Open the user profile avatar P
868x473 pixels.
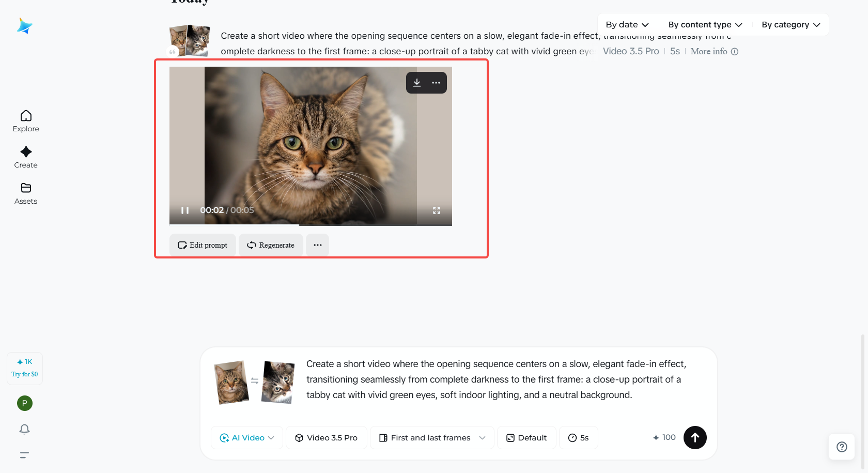point(25,403)
